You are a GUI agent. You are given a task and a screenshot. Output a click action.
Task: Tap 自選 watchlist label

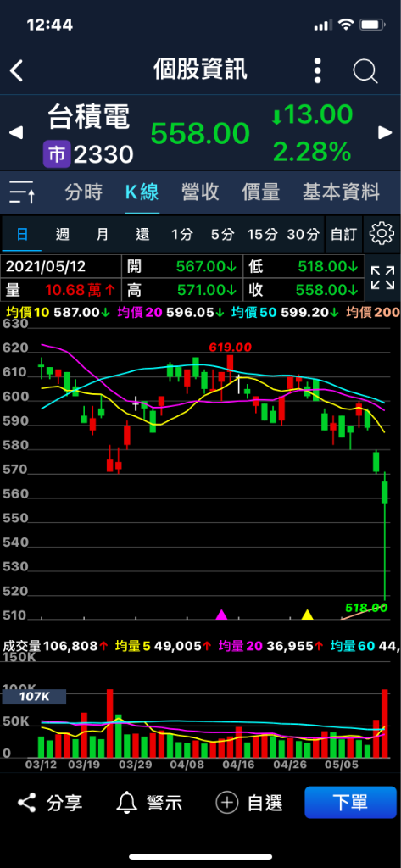click(265, 802)
